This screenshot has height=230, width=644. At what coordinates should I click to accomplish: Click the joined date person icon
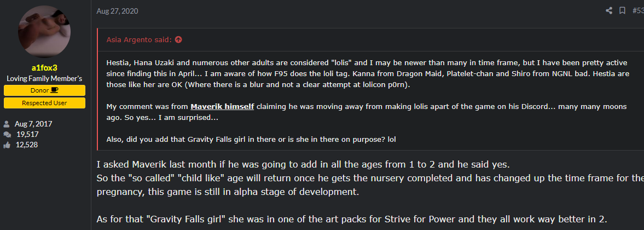tap(7, 124)
